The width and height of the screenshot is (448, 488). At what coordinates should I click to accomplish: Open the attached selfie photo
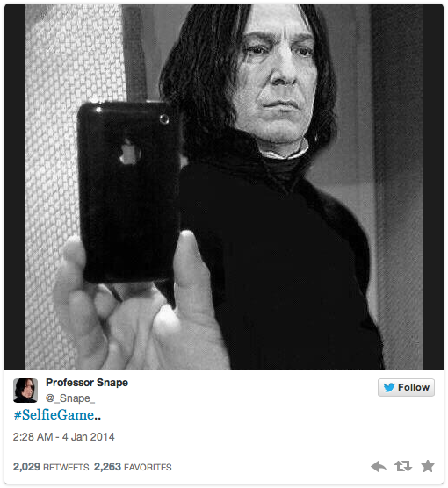tap(224, 186)
